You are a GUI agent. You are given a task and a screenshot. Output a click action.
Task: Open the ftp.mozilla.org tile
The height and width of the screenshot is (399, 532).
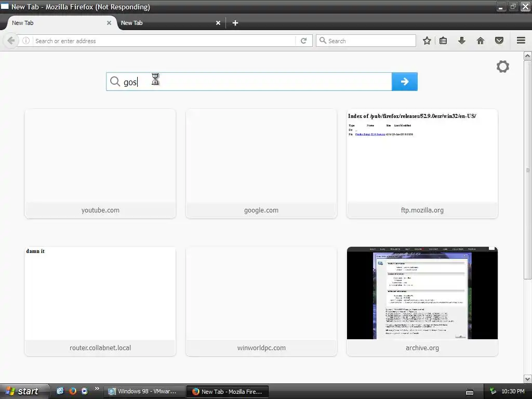click(422, 164)
